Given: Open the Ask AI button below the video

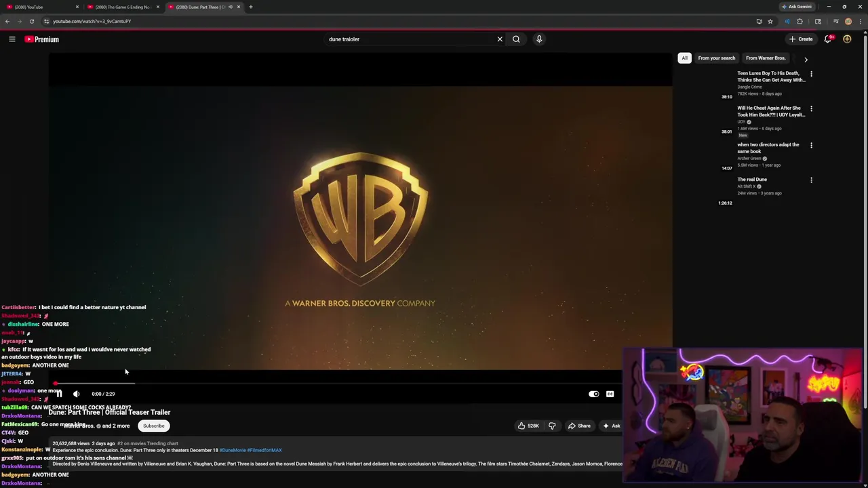Looking at the screenshot, I should click(x=611, y=426).
